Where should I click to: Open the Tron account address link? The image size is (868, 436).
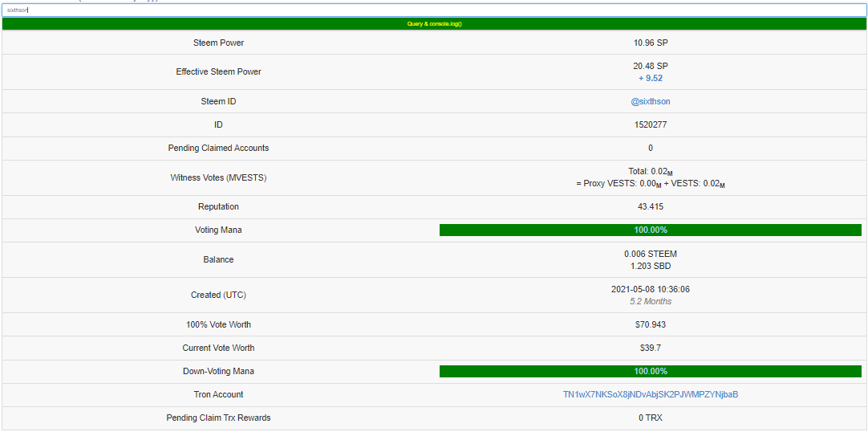point(651,394)
